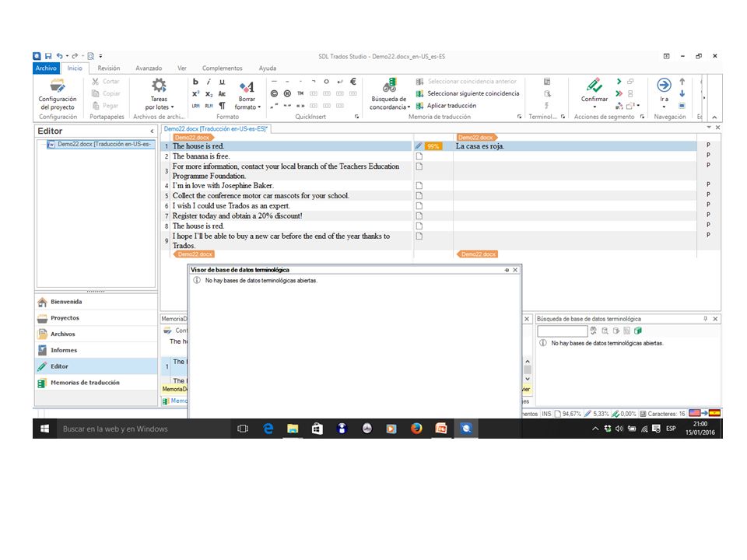
Task: Click status icon of segment 'I wish I could use Trados'
Action: pos(419,205)
